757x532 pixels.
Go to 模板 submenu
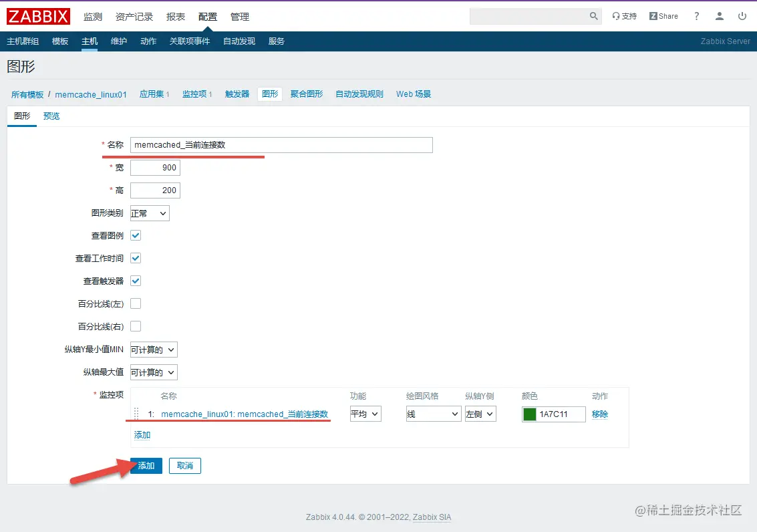pyautogui.click(x=60, y=41)
